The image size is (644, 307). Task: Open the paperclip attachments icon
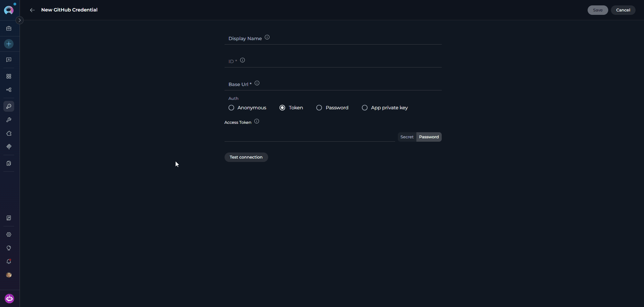[9, 147]
